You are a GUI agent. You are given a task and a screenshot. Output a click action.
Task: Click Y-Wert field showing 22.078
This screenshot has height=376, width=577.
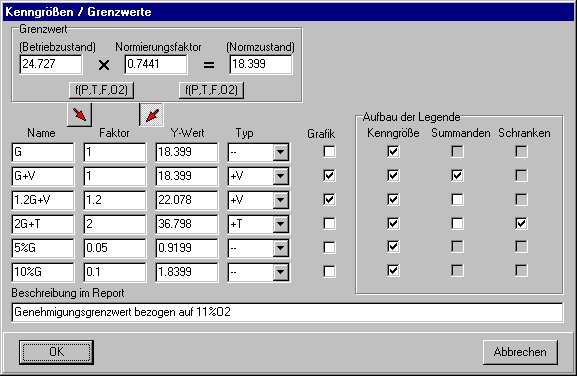(x=187, y=200)
